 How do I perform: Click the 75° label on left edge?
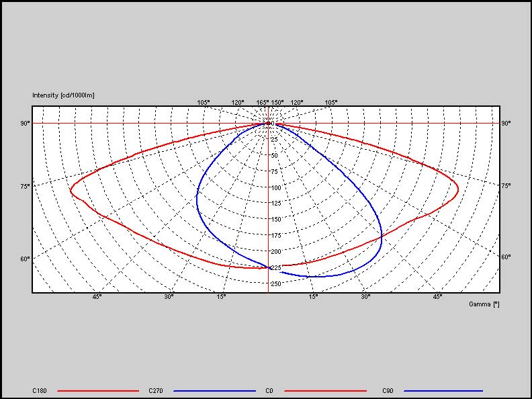(25, 186)
